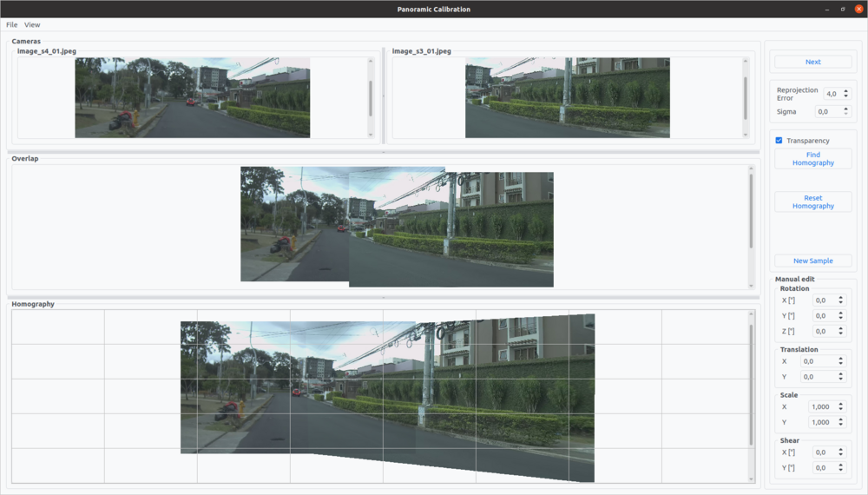Click the image_s4_01.jpeg panel scrollbar
Viewport: 868px width, 495px height.
pos(371,98)
